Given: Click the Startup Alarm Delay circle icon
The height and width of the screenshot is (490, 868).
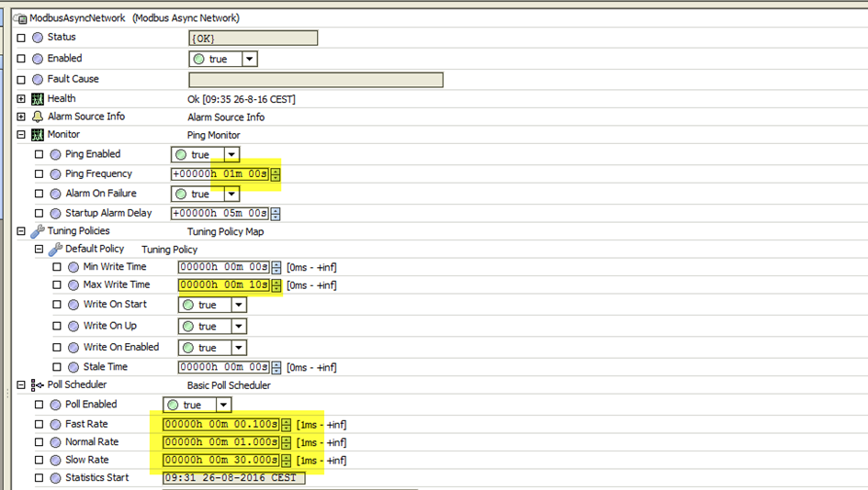Looking at the screenshot, I should [x=55, y=214].
